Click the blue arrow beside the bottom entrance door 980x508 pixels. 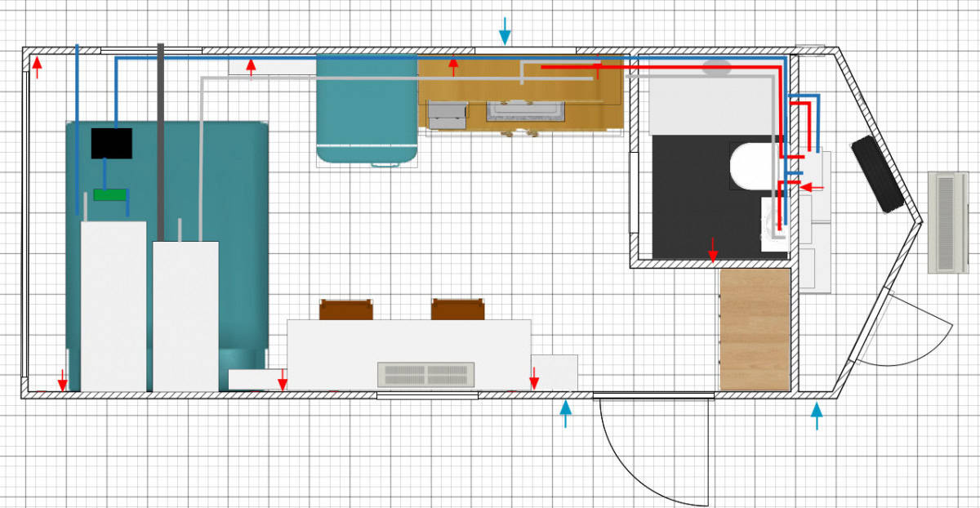(x=565, y=414)
